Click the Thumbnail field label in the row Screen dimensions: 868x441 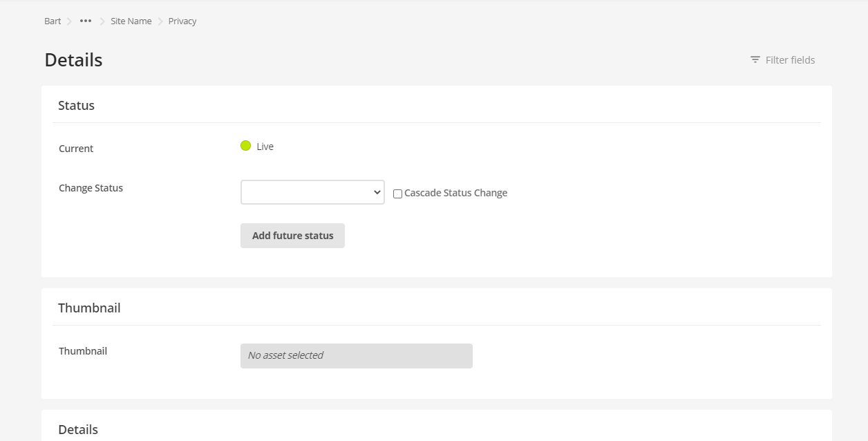pyautogui.click(x=83, y=351)
